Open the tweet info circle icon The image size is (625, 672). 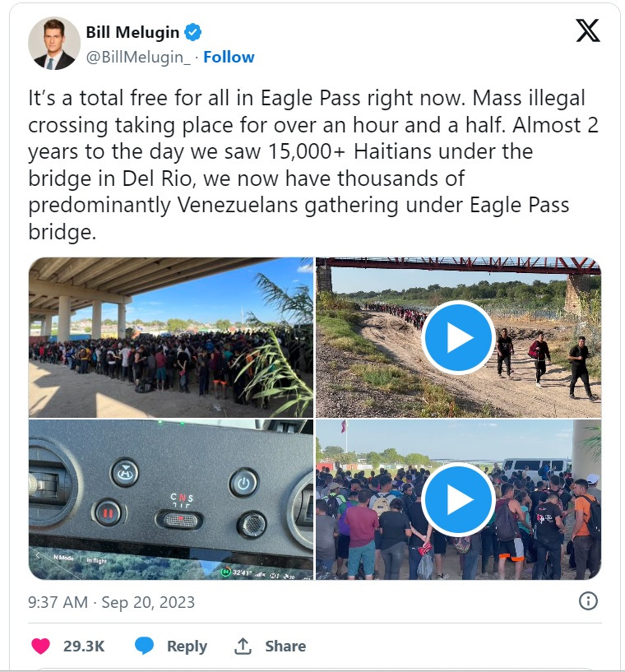pos(588,601)
